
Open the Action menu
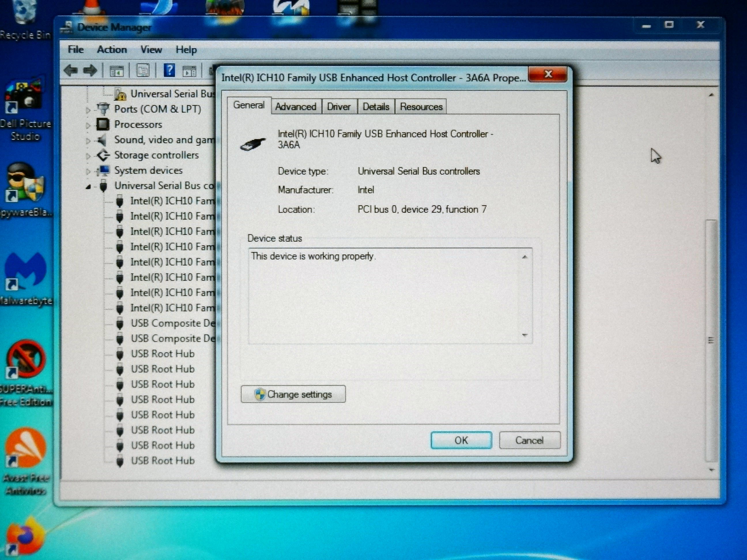coord(112,50)
